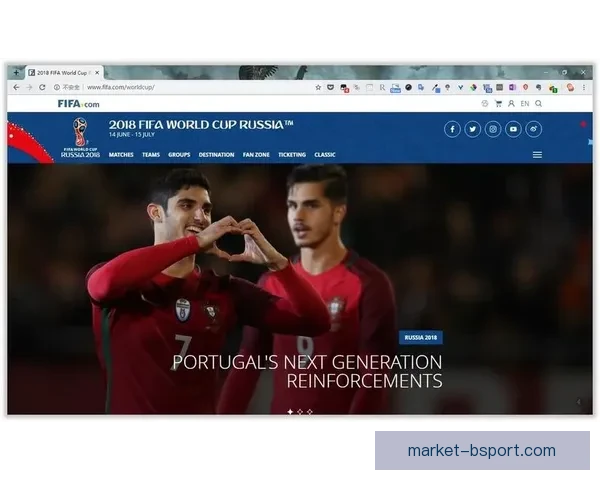Bookmark this page with the star icon
The image size is (600, 480).
point(318,88)
